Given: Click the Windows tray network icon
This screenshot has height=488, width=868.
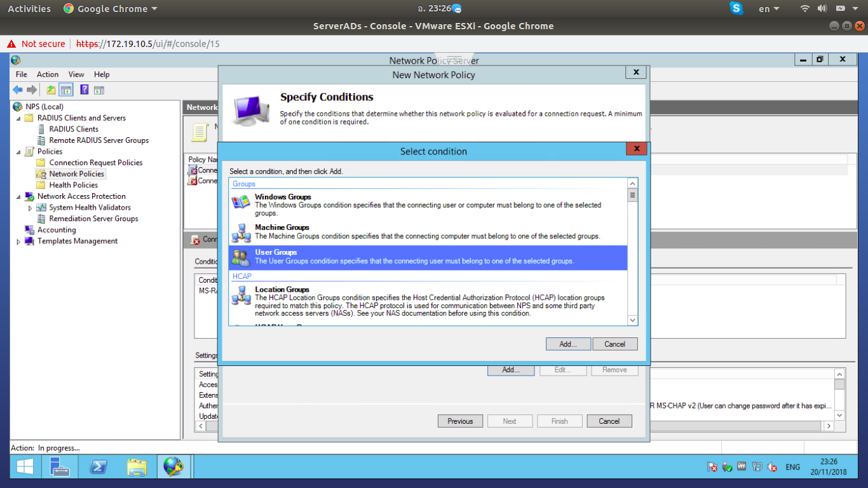Looking at the screenshot, I should (x=756, y=467).
